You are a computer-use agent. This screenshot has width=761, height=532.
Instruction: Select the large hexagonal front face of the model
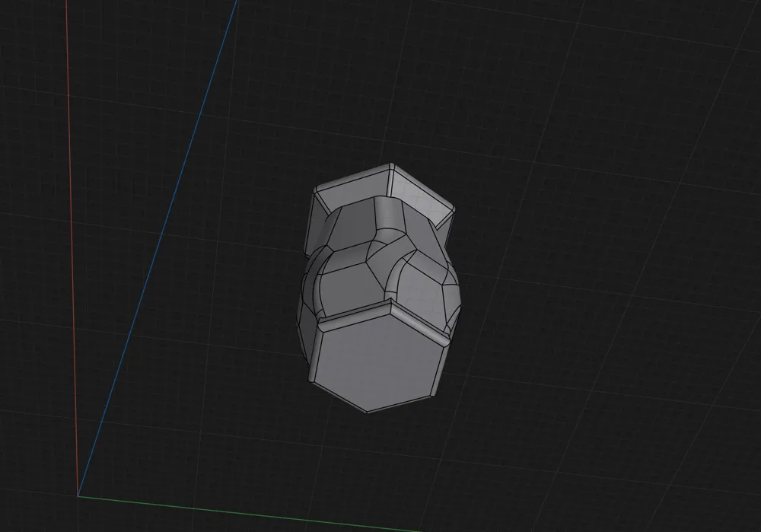click(x=380, y=362)
